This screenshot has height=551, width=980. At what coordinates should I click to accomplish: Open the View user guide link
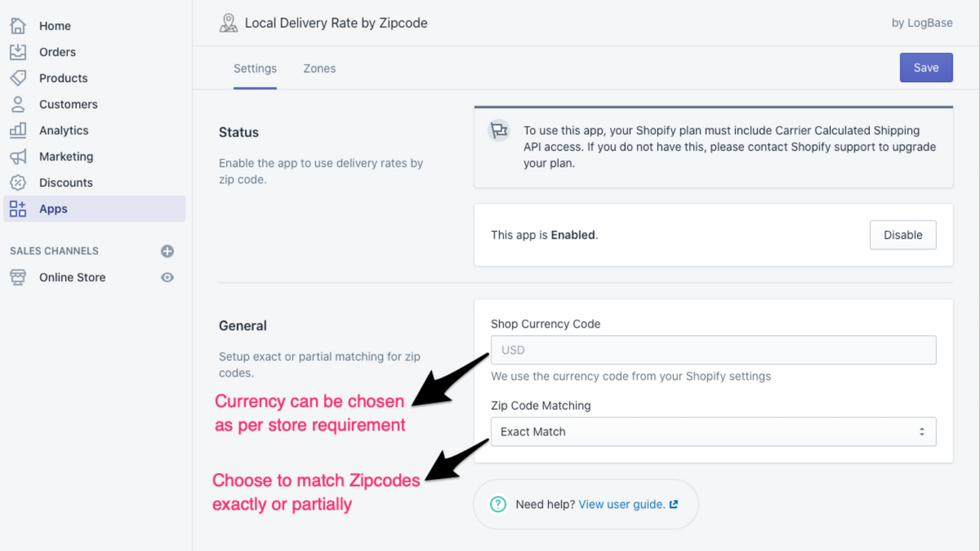[621, 504]
